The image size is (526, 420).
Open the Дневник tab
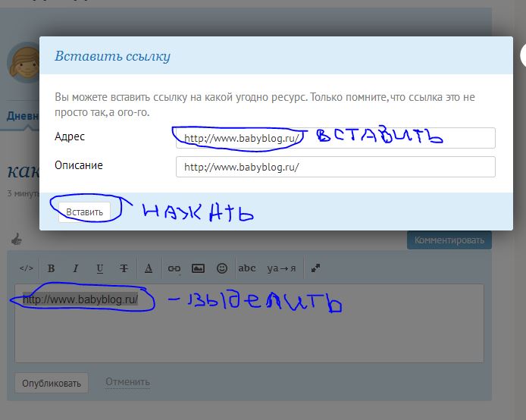pyautogui.click(x=23, y=116)
